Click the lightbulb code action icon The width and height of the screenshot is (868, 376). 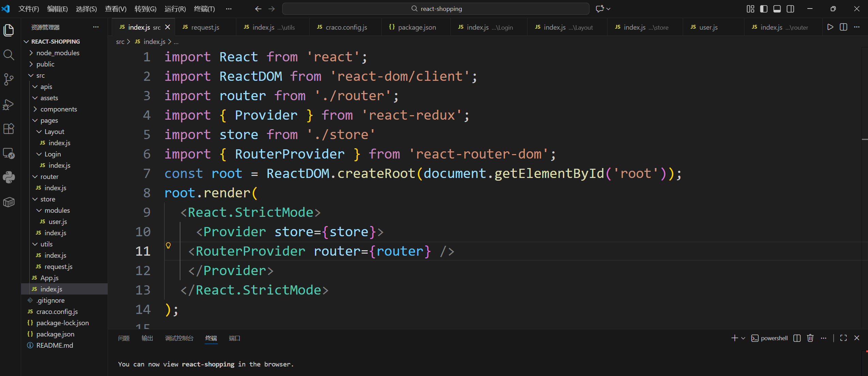(168, 245)
